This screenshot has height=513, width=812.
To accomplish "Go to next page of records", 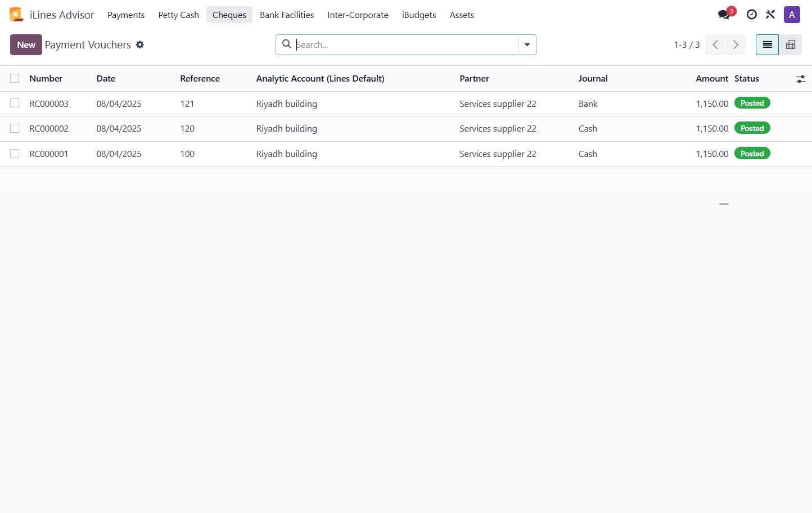I will pyautogui.click(x=736, y=44).
